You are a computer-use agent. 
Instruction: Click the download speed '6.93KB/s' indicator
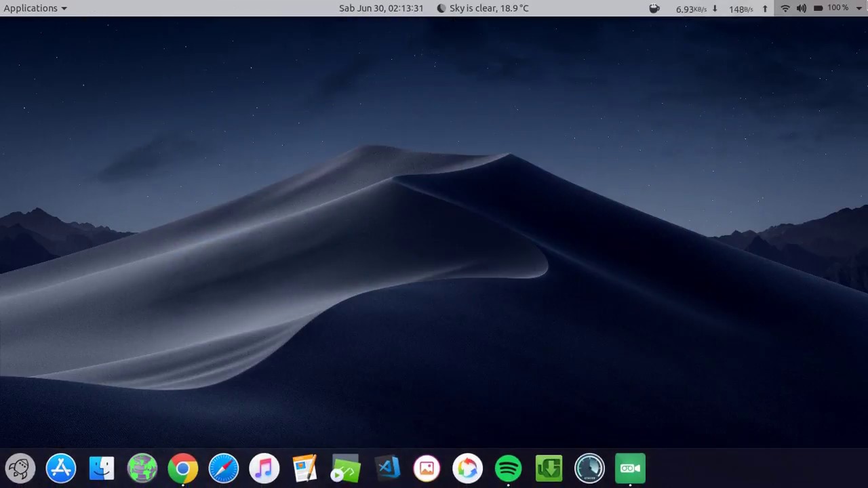pos(696,9)
